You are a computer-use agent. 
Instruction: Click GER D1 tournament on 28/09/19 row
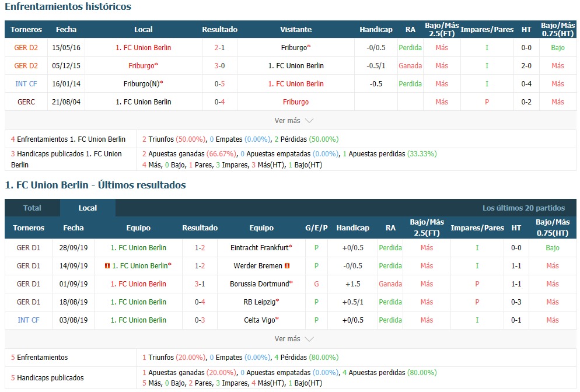(x=29, y=248)
